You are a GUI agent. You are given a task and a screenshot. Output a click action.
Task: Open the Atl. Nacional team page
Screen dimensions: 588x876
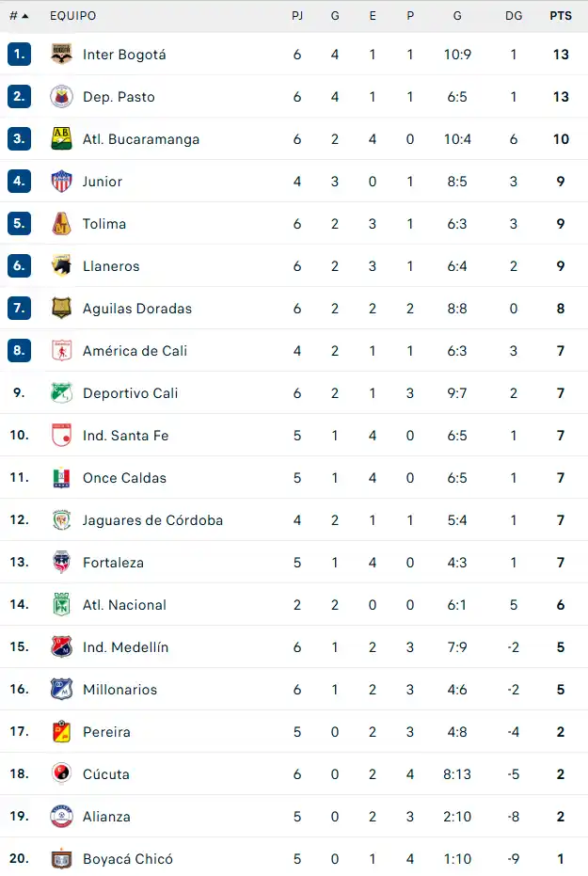124,604
